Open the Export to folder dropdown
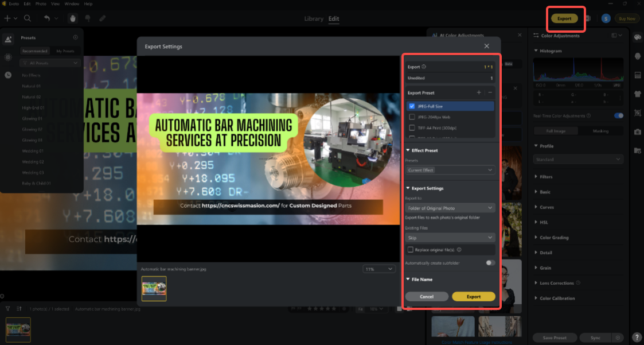The image size is (644, 345). coord(450,208)
